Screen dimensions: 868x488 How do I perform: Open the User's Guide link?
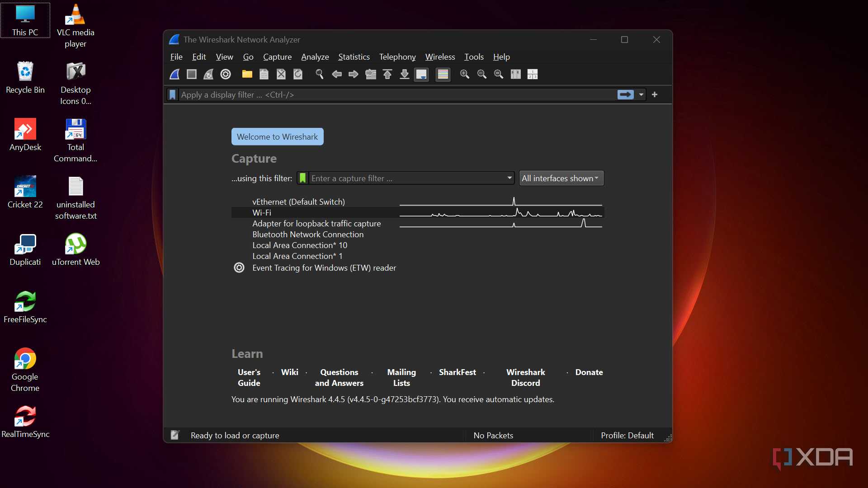tap(249, 377)
